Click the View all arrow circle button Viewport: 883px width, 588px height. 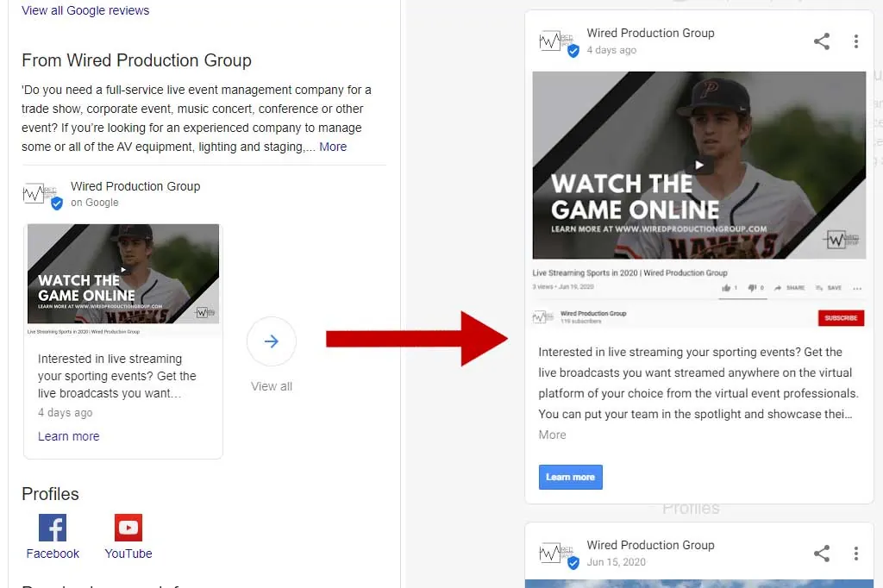click(272, 341)
